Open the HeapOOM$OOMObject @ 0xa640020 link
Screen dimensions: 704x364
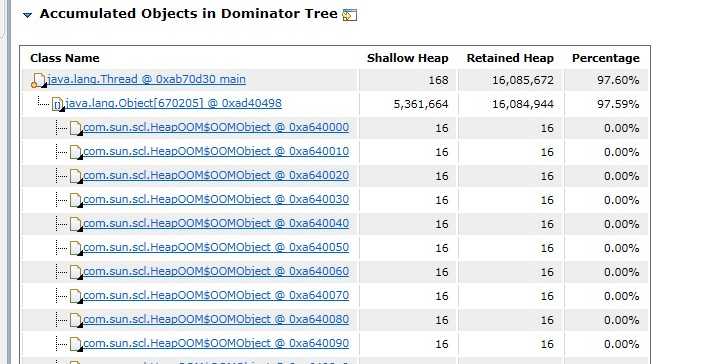tap(216, 175)
